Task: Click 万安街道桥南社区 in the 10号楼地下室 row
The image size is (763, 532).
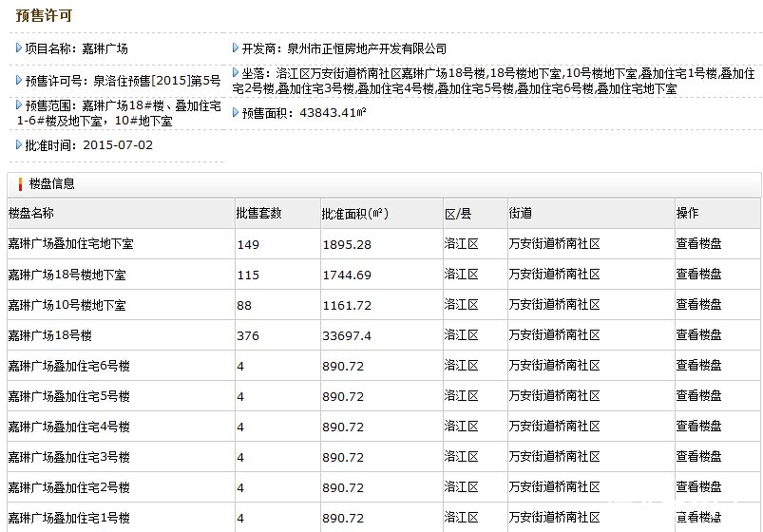Action: coord(554,304)
